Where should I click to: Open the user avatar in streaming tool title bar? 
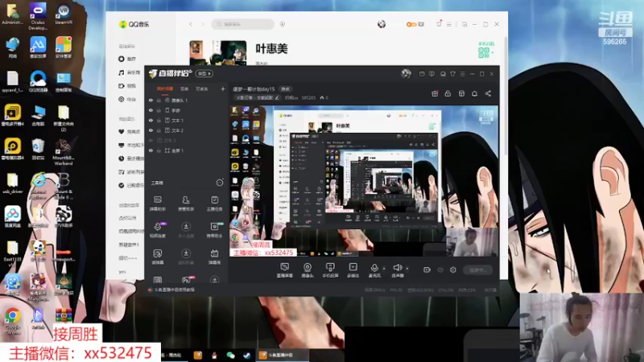point(406,74)
